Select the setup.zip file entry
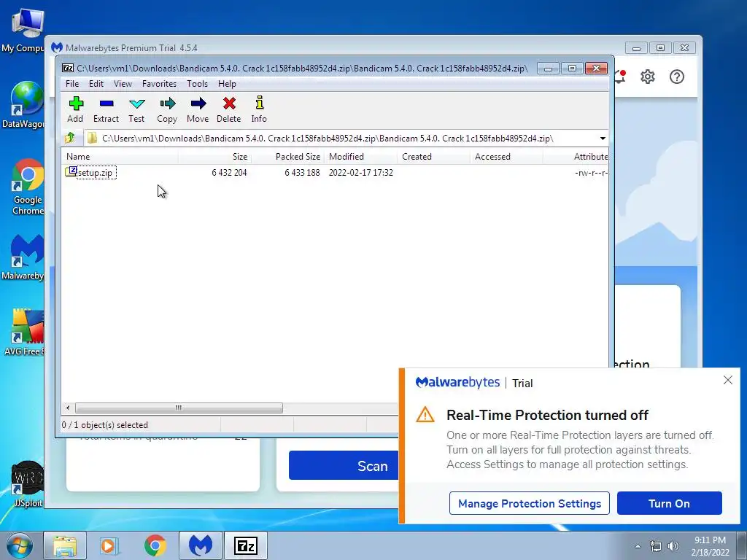747x560 pixels. (x=90, y=172)
